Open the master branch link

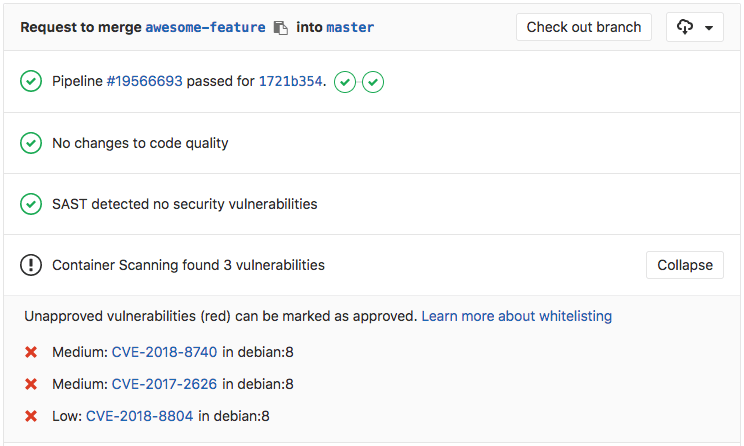[x=350, y=28]
